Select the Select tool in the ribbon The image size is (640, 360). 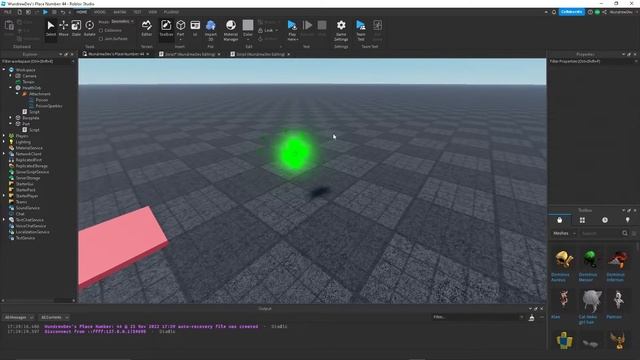click(51, 29)
